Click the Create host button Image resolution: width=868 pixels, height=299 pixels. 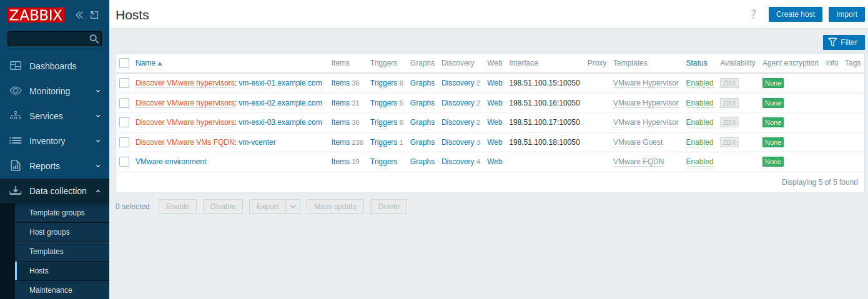[x=795, y=14]
